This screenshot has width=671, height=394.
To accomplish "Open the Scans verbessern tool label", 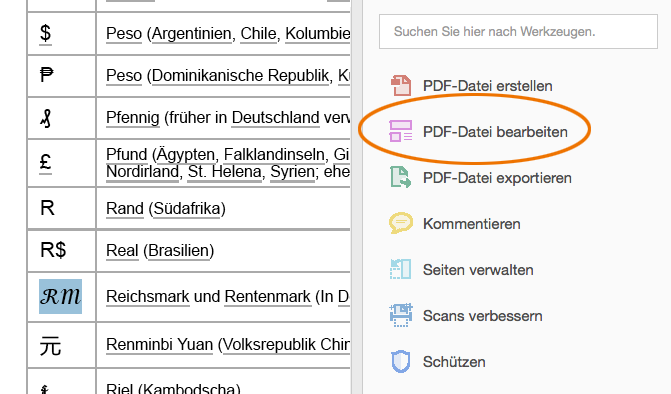I will 483,316.
